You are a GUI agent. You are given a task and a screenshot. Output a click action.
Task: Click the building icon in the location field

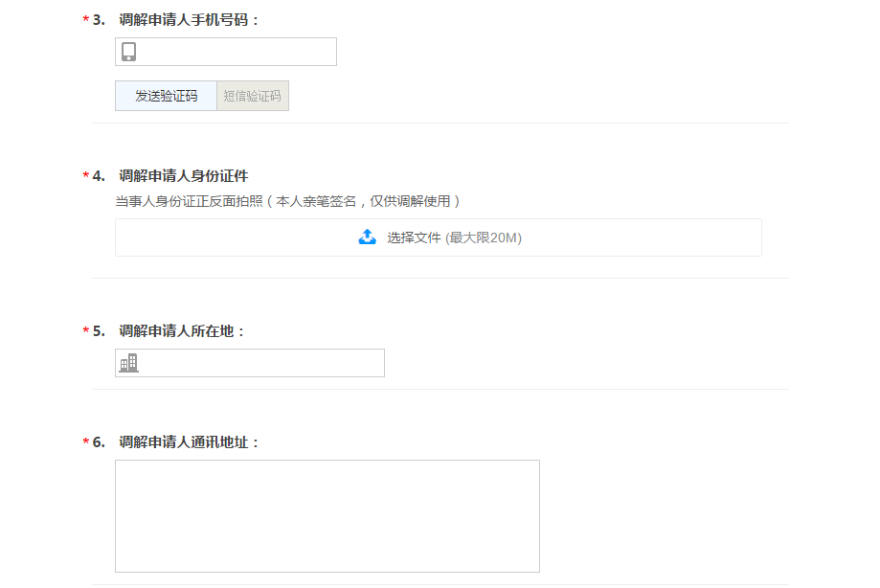(x=128, y=363)
